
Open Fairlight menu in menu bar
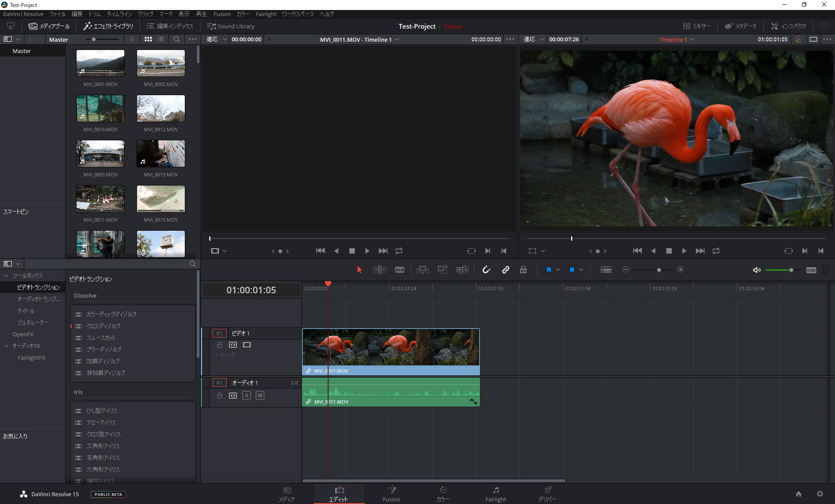tap(266, 14)
